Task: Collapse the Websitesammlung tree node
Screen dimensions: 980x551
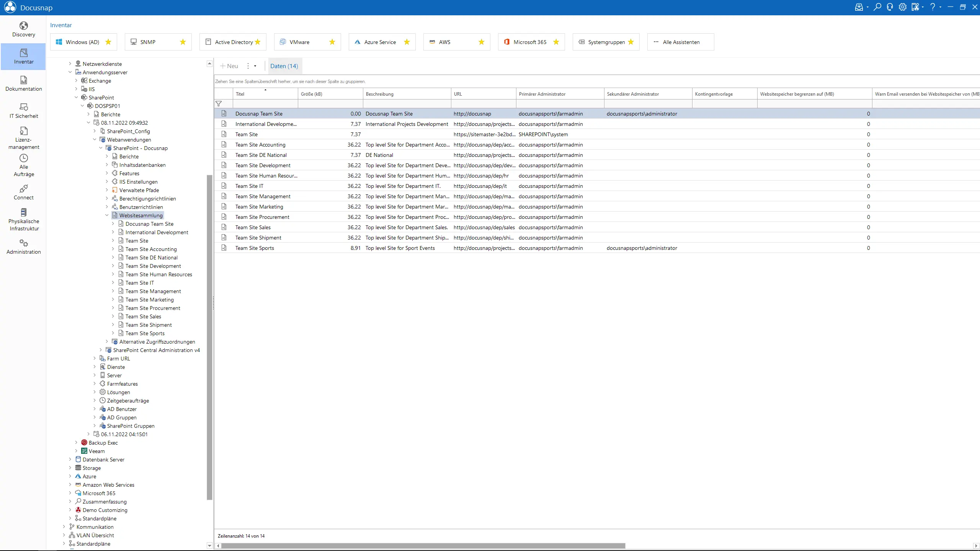Action: tap(107, 215)
